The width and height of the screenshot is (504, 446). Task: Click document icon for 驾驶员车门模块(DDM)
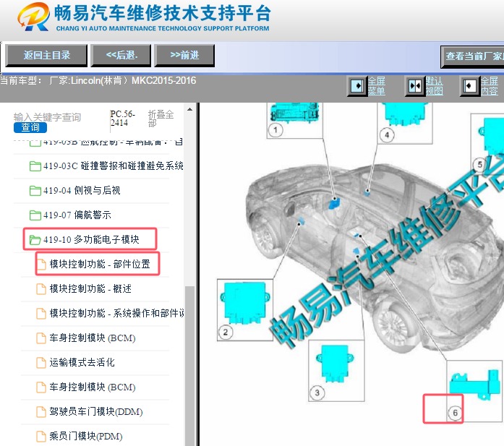pyautogui.click(x=41, y=412)
